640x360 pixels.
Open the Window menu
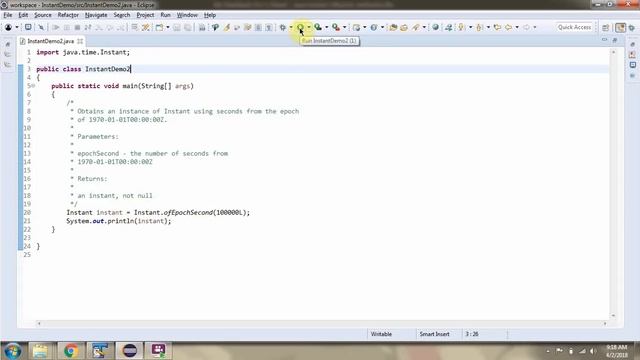point(187,15)
